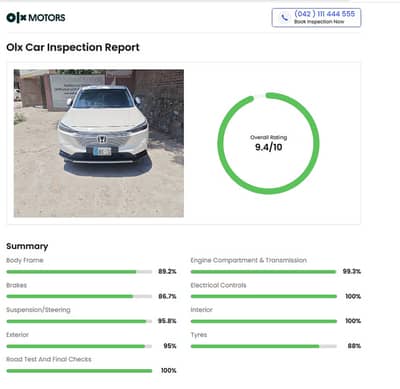400x389 pixels.
Task: Select Road Test And Final Checks label
Action: pos(49,359)
